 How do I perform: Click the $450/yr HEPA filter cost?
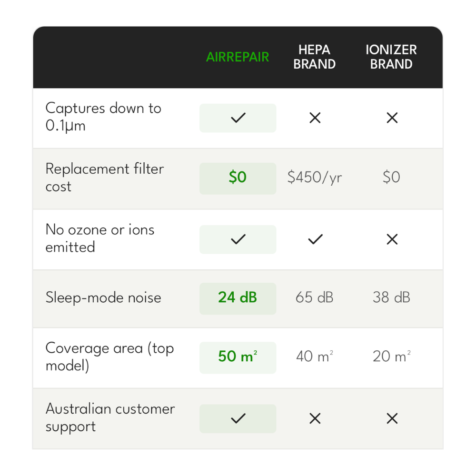coord(315,177)
